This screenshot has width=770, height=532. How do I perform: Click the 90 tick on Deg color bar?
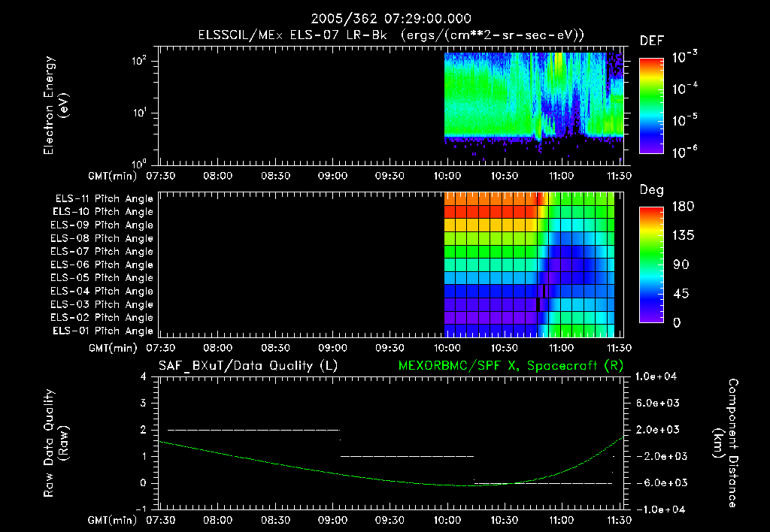(x=681, y=265)
